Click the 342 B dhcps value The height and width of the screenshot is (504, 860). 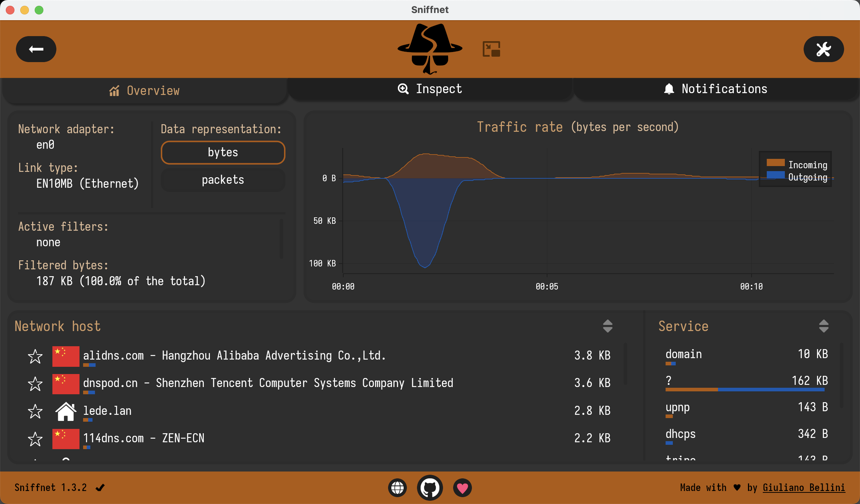coord(813,434)
